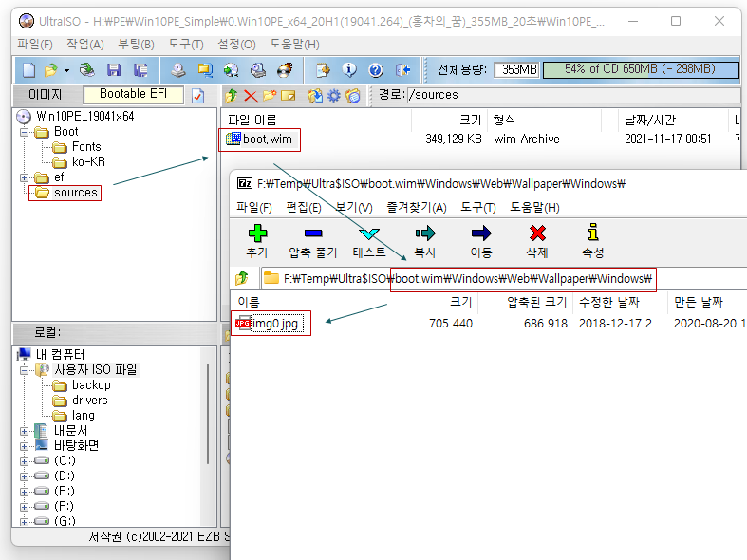Viewport: 747px width, 560px height.
Task: Click the folder with blue list icon in image toolbar
Action: pos(353,95)
